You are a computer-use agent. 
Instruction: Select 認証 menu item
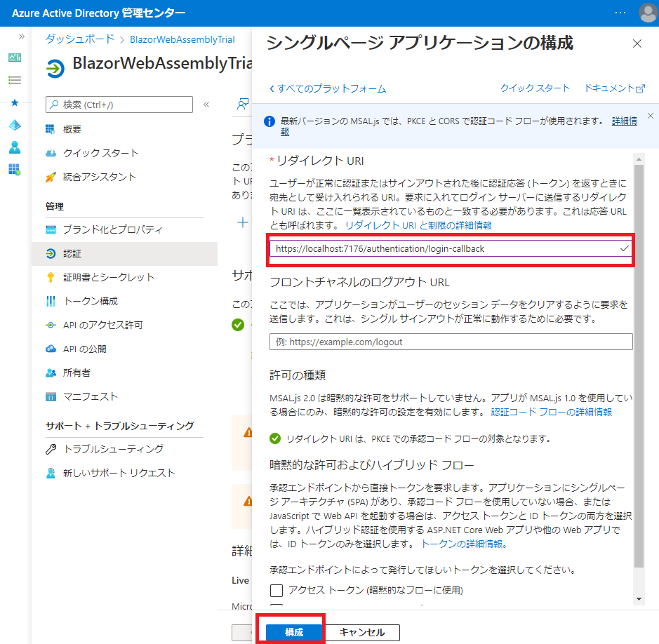(x=124, y=254)
